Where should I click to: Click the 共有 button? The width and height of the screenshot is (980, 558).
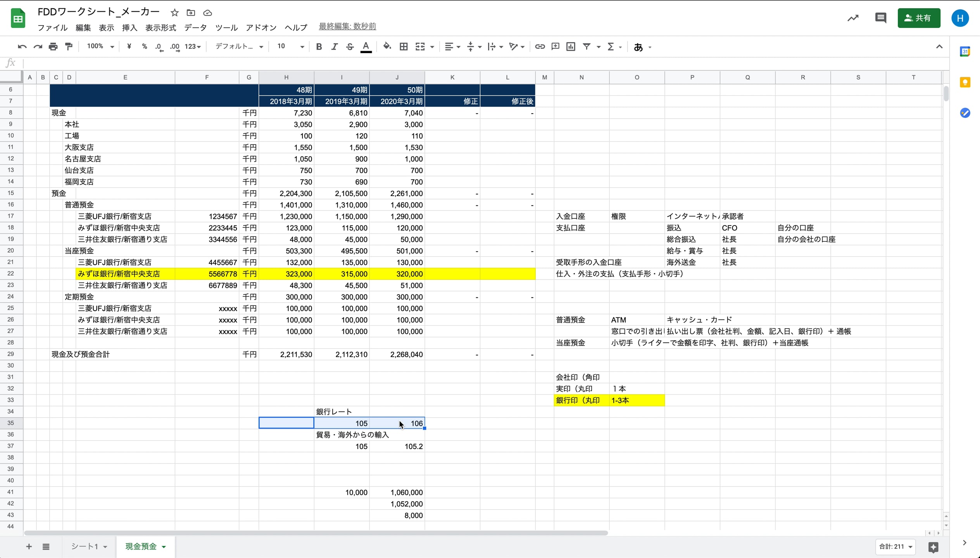[x=919, y=18]
